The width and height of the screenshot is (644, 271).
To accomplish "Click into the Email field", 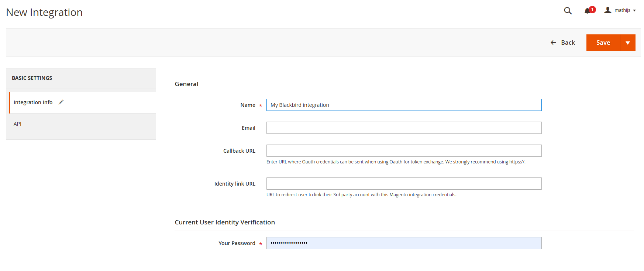I will [404, 128].
